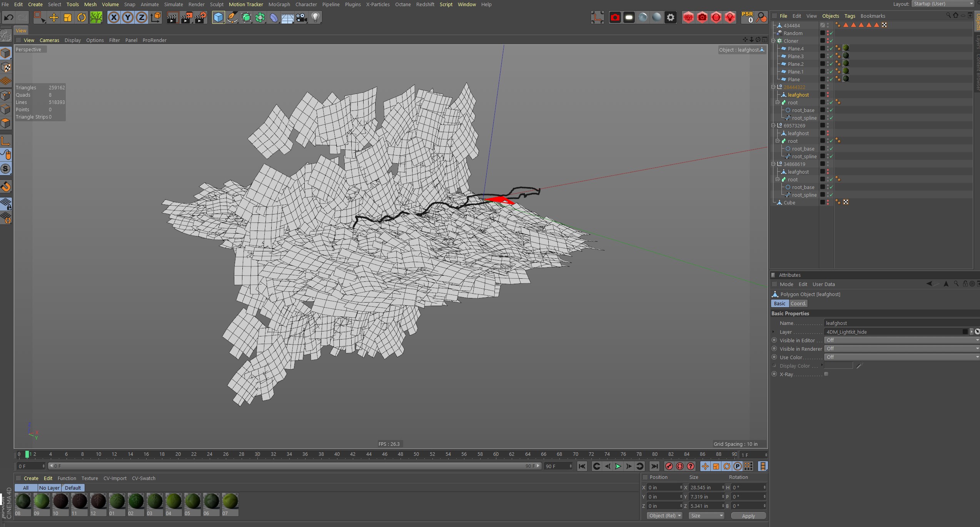Open the Object (Rel) coordinate dropdown

pyautogui.click(x=664, y=515)
